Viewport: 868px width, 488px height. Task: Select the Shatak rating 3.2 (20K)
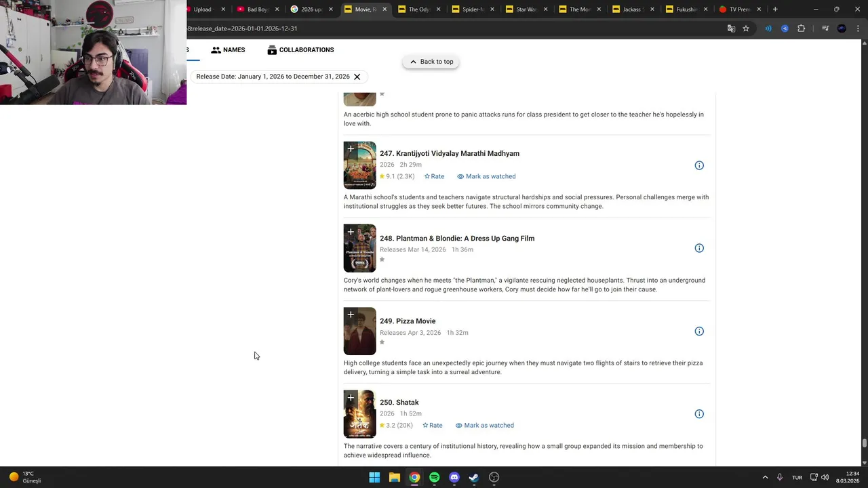tap(396, 426)
